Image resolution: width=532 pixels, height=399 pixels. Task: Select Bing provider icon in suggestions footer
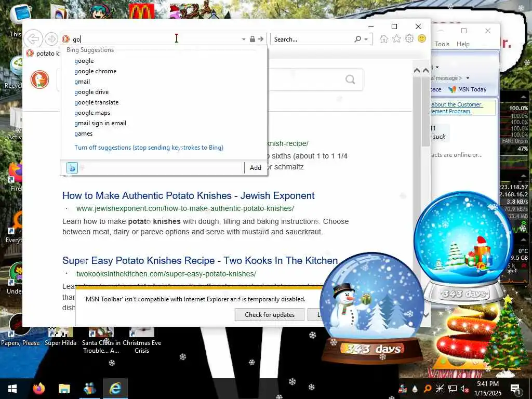coord(72,168)
